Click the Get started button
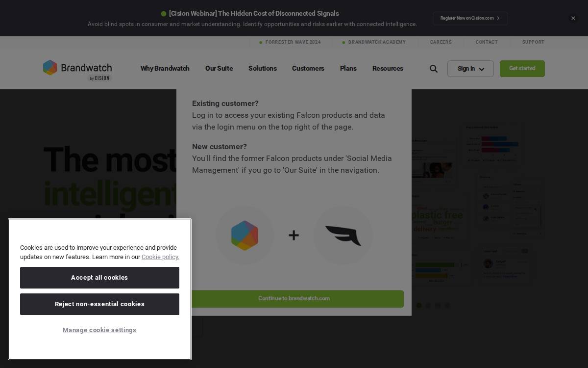588x368 pixels. (x=522, y=69)
